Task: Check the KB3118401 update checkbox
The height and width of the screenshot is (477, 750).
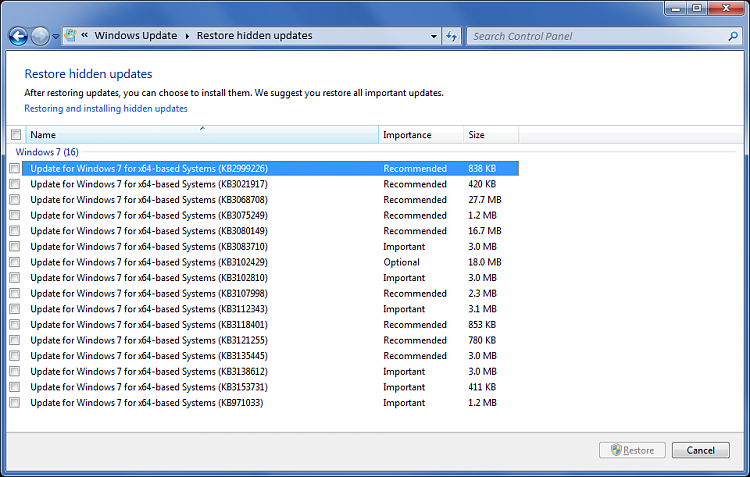Action: pos(15,324)
